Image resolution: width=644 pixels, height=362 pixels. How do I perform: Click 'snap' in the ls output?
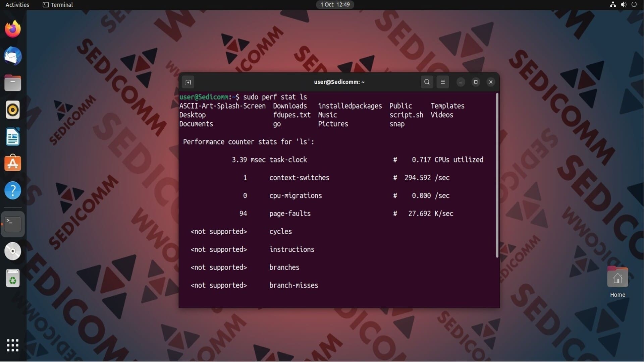(397, 124)
